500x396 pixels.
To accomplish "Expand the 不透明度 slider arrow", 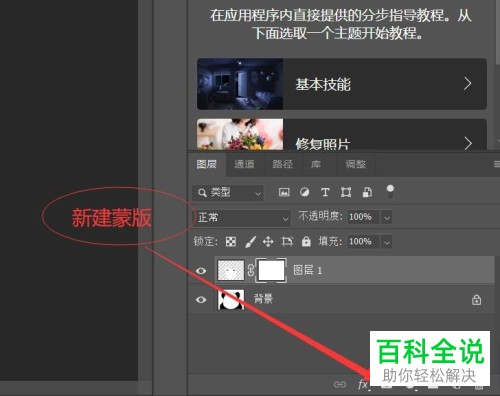I will pos(387,218).
